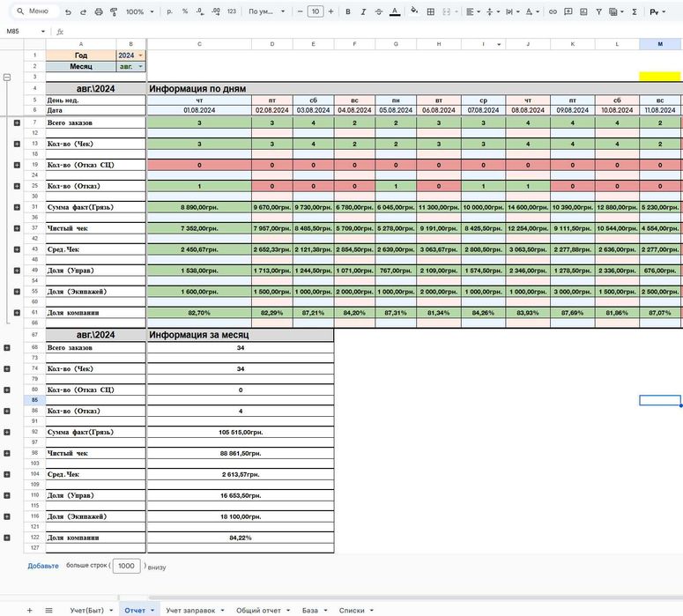Screen dimensions: 683x616
Task: Open the borders menu
Action: [430, 11]
